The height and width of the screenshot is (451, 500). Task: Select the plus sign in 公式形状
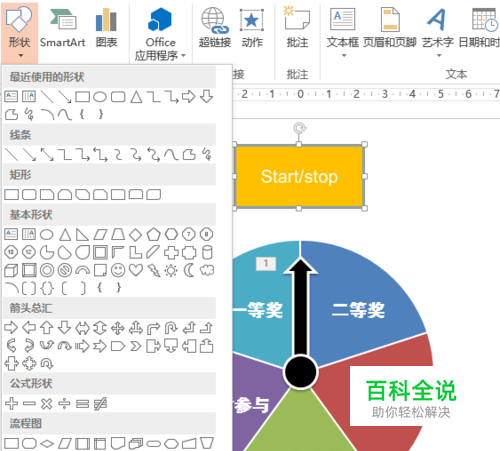(x=12, y=404)
